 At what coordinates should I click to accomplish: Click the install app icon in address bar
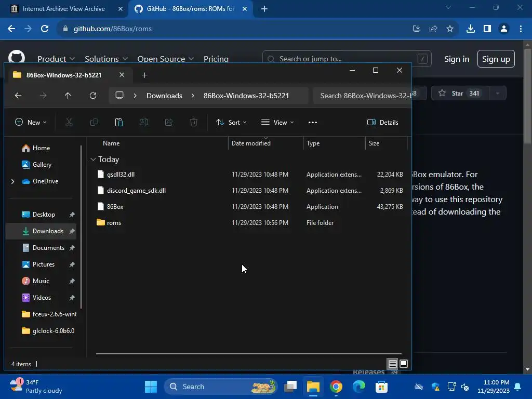417,29
